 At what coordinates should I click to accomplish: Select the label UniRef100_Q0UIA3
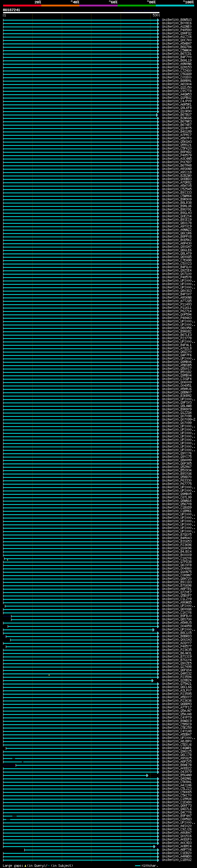(177, 640)
